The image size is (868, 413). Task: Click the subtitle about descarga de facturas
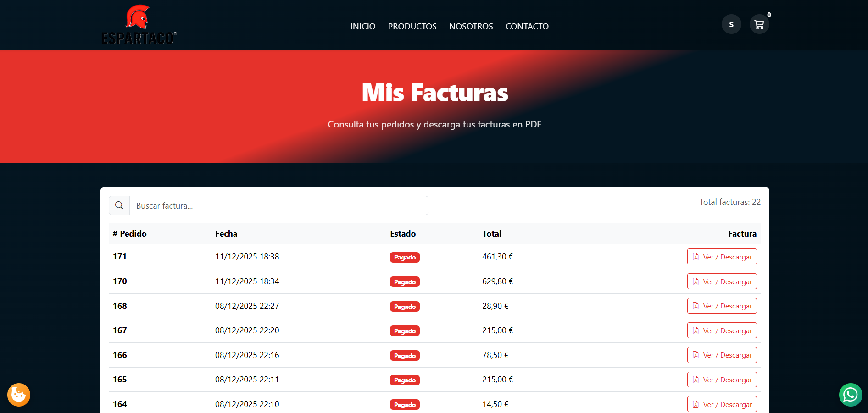[434, 124]
